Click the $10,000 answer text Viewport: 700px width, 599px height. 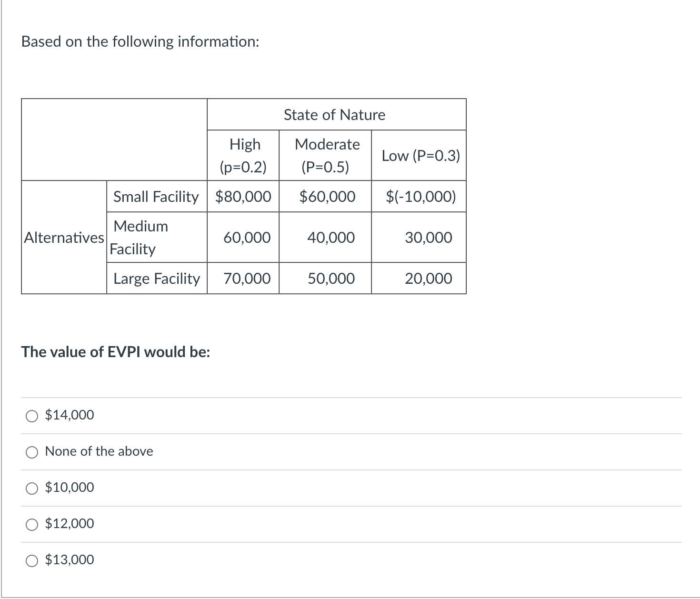[x=70, y=488]
